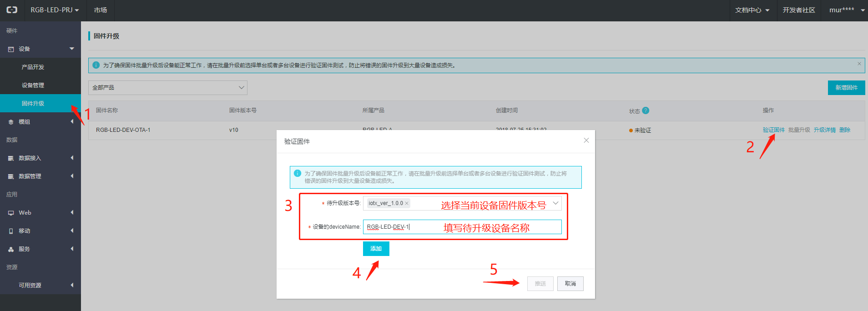Click the 数据接入 sidebar icon
Viewport: 868px width, 311px height.
pyautogui.click(x=11, y=158)
